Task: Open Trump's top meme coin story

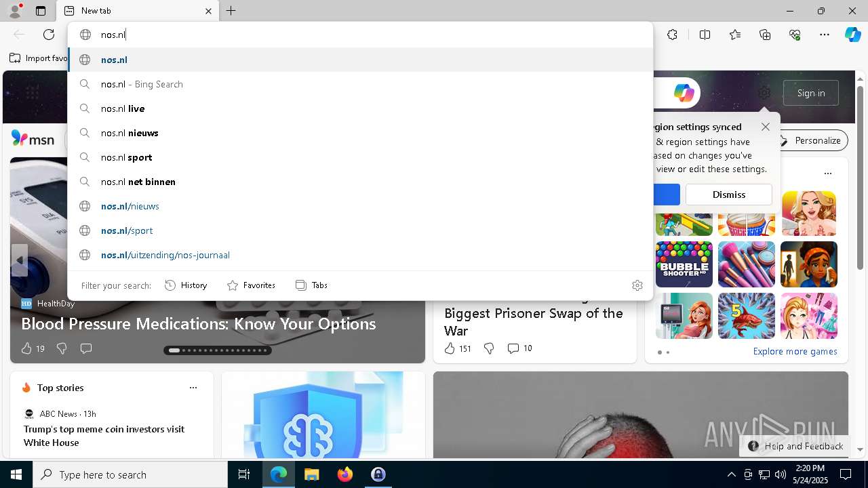Action: click(104, 436)
